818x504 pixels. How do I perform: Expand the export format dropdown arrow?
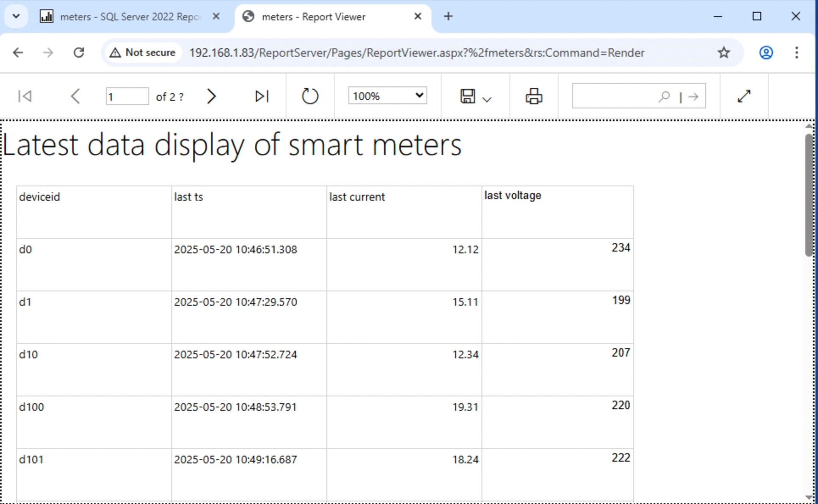tap(487, 99)
